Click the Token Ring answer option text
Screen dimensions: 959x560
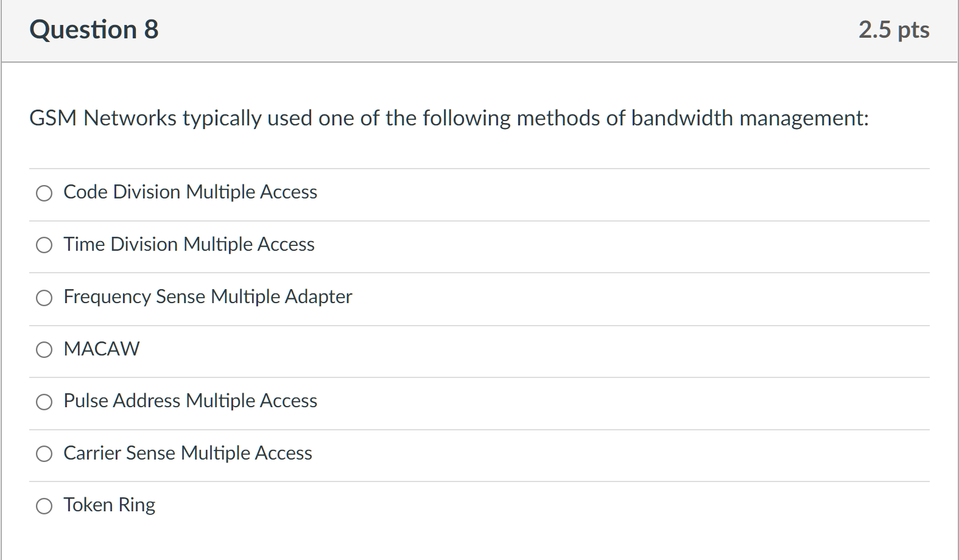tap(108, 505)
